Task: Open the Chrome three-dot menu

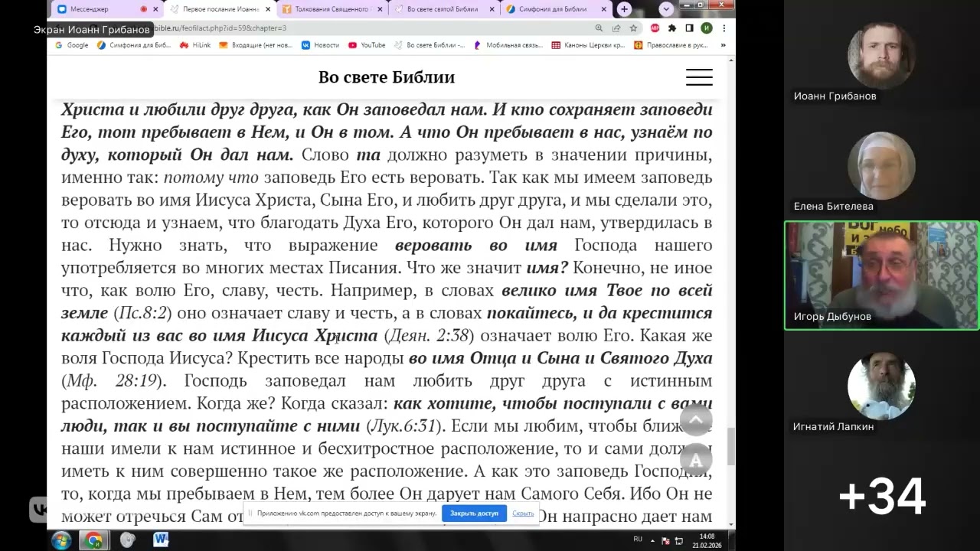Action: pyautogui.click(x=724, y=28)
